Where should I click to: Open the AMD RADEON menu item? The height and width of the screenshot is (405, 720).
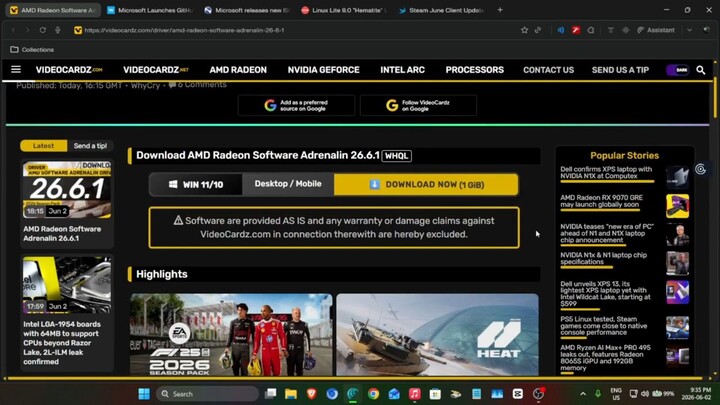click(238, 70)
